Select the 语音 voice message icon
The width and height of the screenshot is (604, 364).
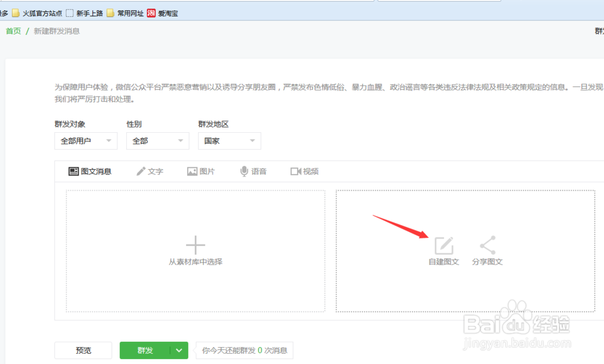[253, 171]
